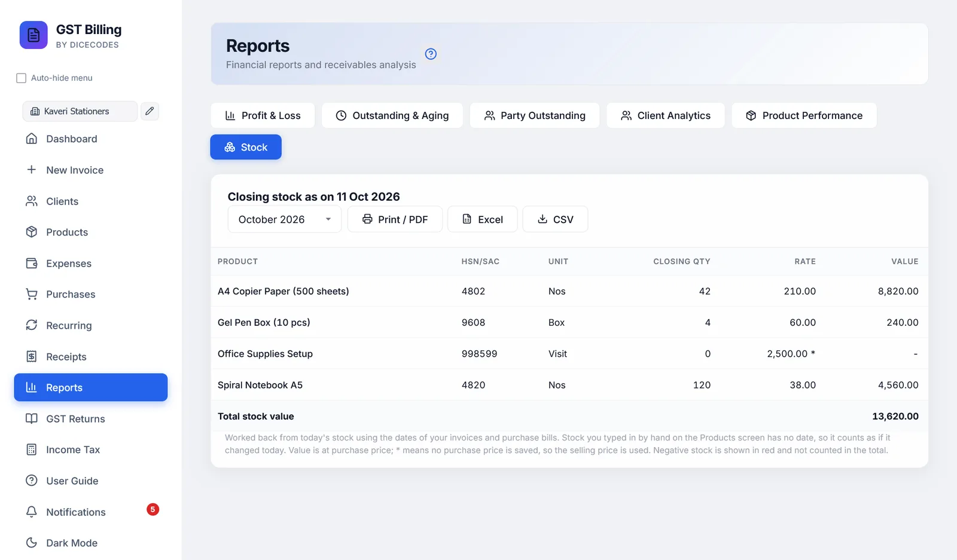Screen dimensions: 957x560
Task: Click the bar chart icon in Reports sidebar item
Action: tap(32, 387)
